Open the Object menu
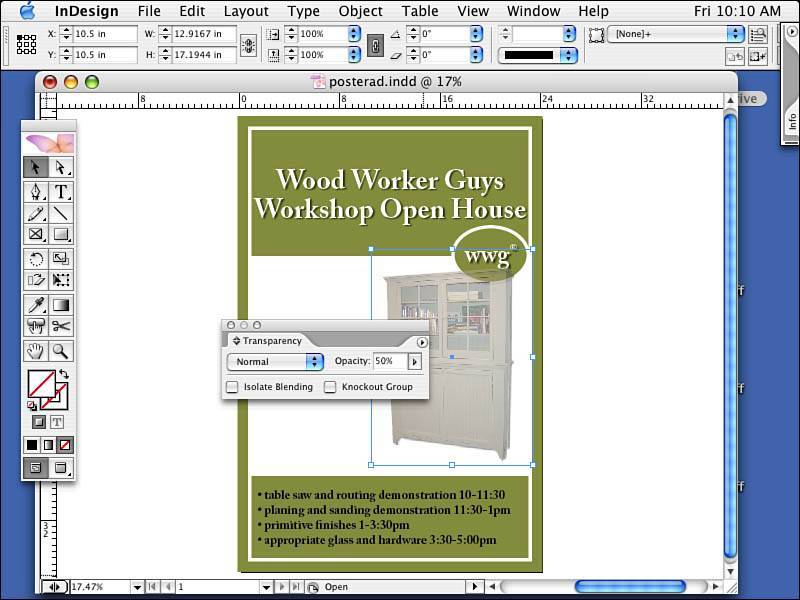Viewport: 800px width, 600px height. [360, 11]
